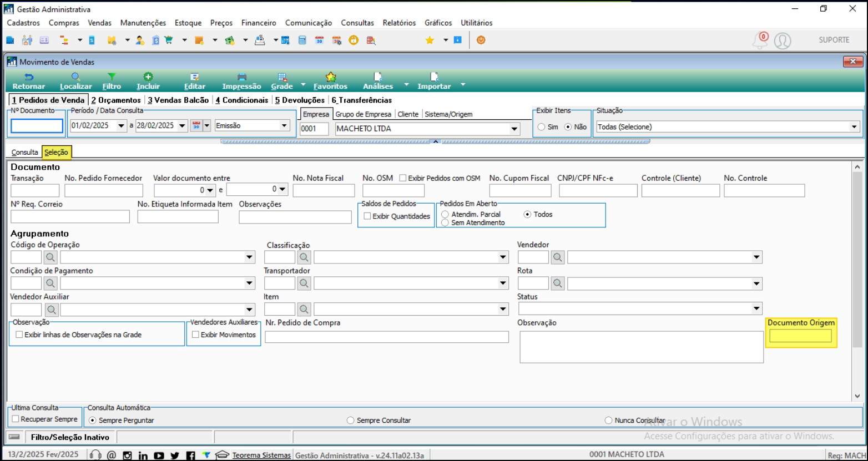Open Favoritos star button
Screen dimensions: 868x461
(330, 82)
